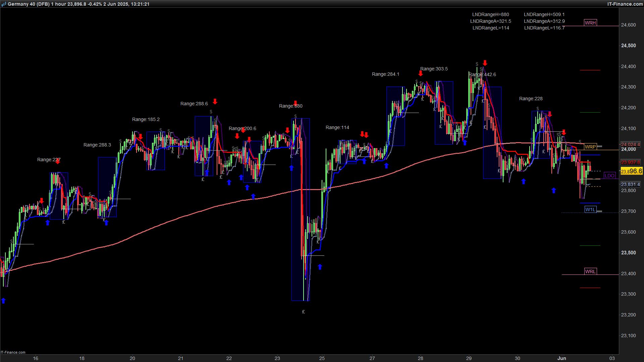Click the red arrow above Range:880 text

point(296,103)
